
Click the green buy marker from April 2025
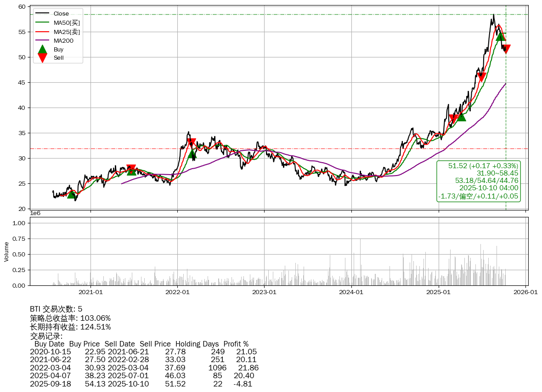tap(461, 117)
